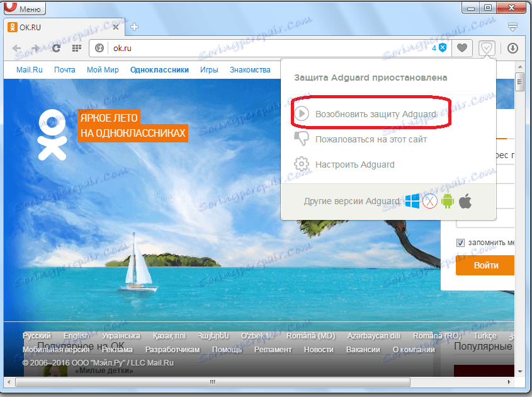
Task: Open Мобильная версия link
Action: coord(56,350)
